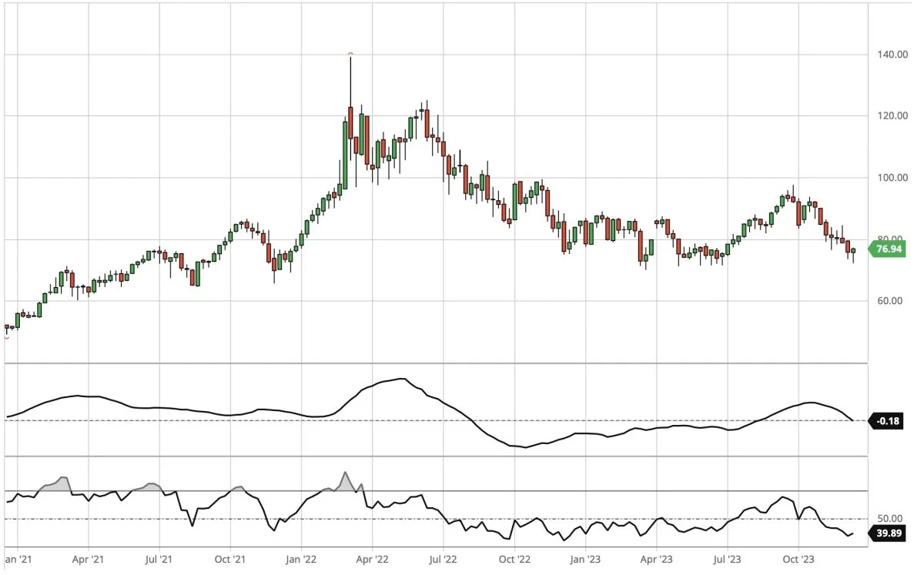Viewport: 924px width, 575px height.
Task: Click the 140.00 price axis label
Action: point(892,55)
